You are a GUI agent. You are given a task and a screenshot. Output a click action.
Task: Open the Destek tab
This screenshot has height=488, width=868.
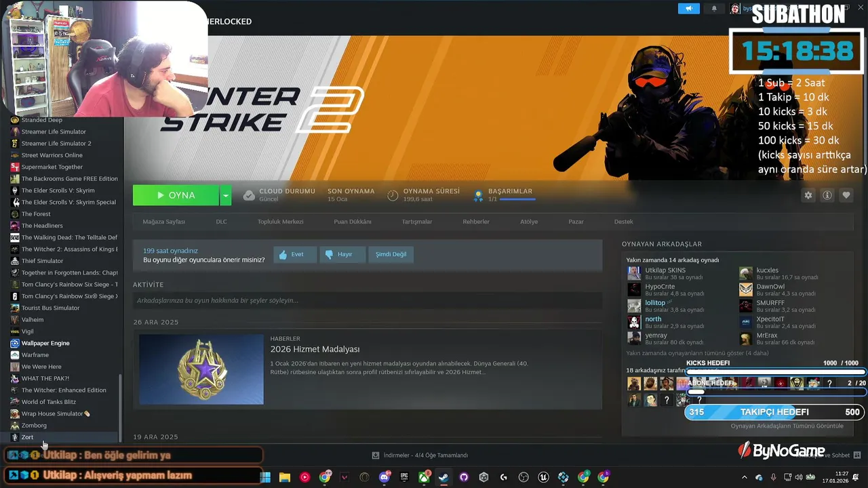[623, 222]
